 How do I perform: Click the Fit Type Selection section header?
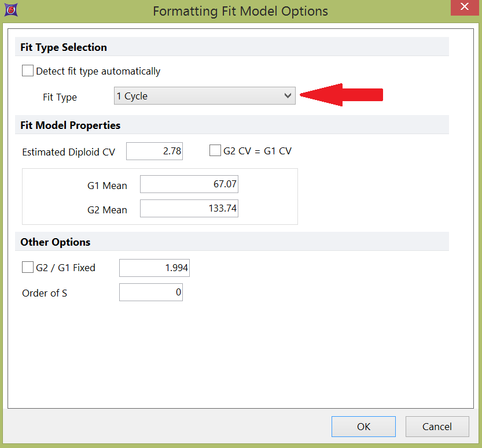(64, 47)
